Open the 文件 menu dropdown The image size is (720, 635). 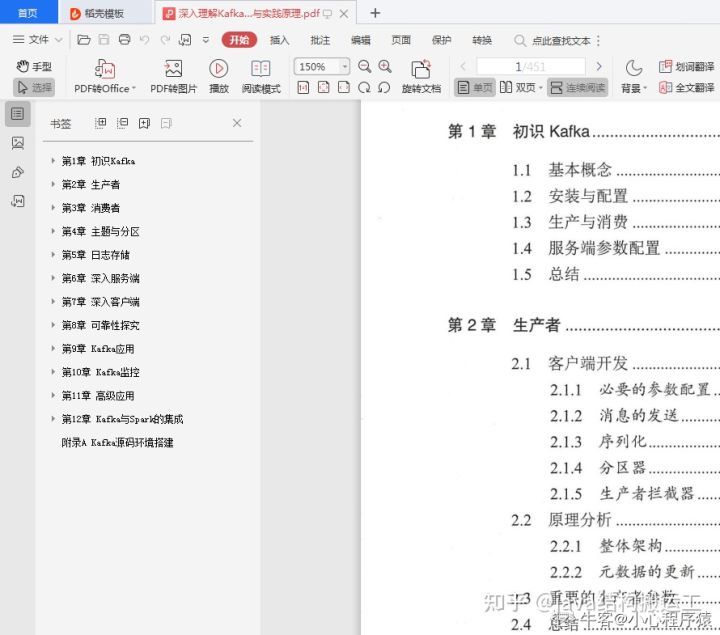tap(38, 40)
